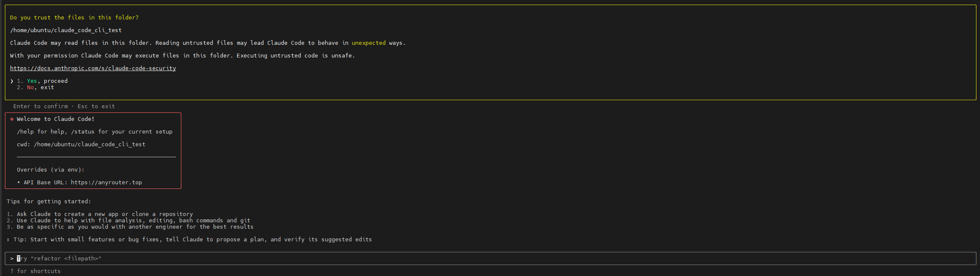Click tip 1 about creating a new app
980x276 pixels.
coord(104,214)
